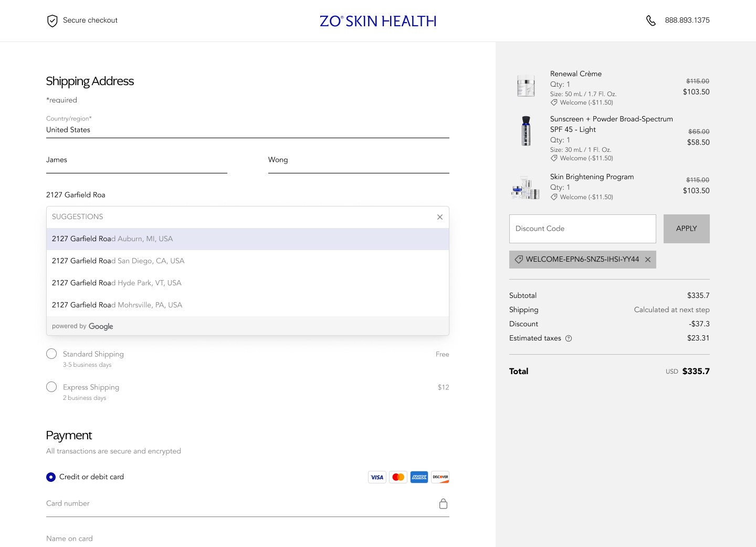Image resolution: width=756 pixels, height=547 pixels.
Task: Click the Renewal Crème product name
Action: click(x=576, y=74)
